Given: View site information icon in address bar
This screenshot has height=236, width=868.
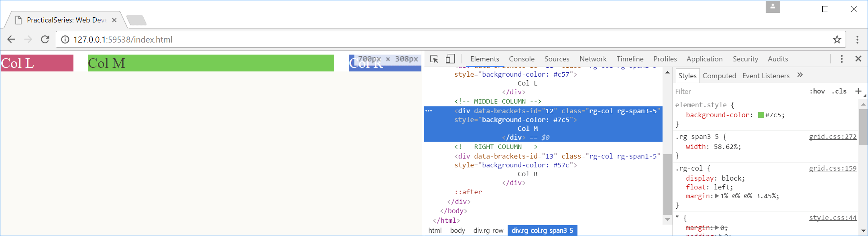Looking at the screenshot, I should point(65,39).
